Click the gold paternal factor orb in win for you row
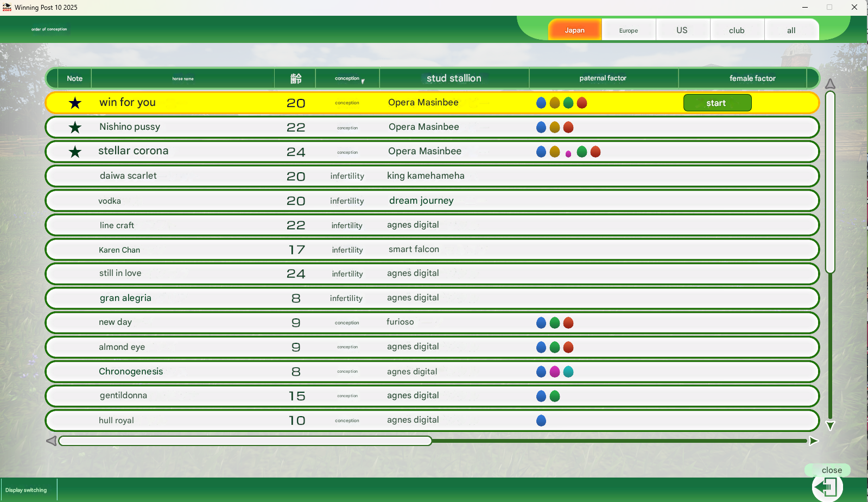The width and height of the screenshot is (868, 502). pyautogui.click(x=555, y=103)
